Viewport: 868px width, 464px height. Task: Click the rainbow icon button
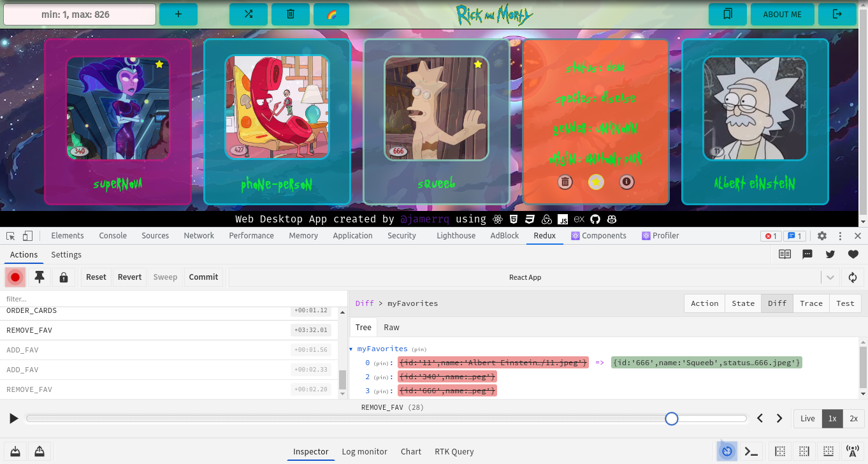pos(331,14)
